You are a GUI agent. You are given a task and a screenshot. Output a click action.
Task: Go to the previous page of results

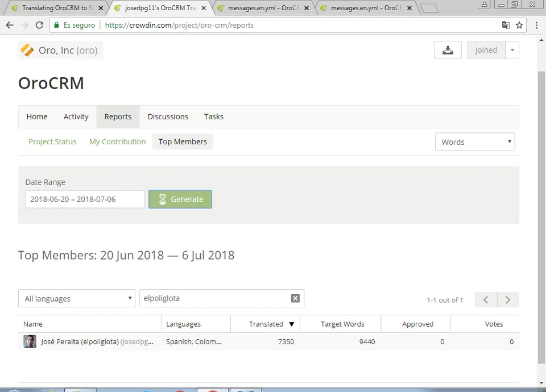tap(486, 300)
